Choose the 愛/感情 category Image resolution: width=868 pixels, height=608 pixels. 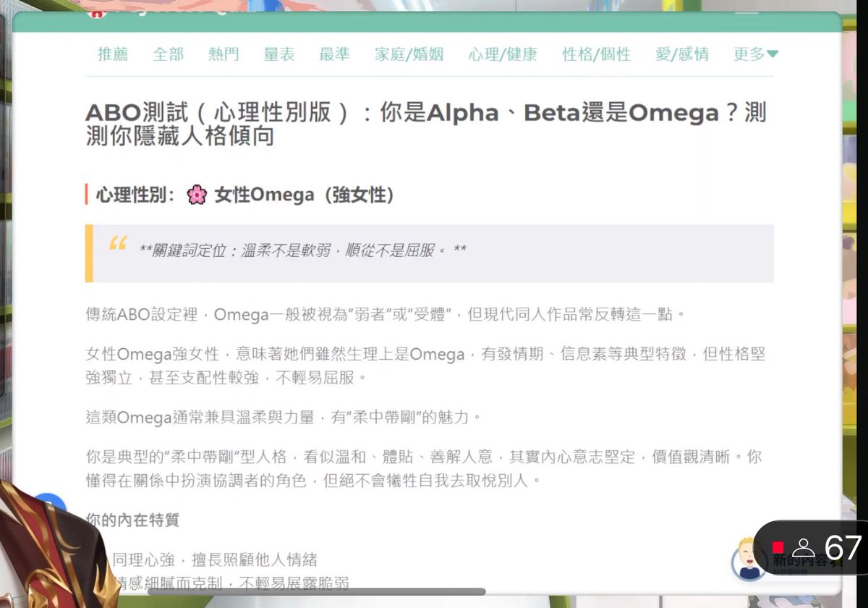[682, 54]
